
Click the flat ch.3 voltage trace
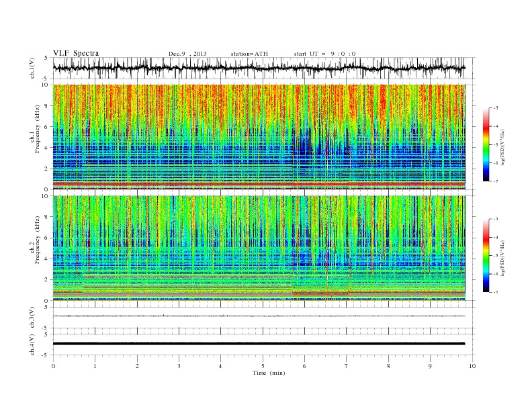click(259, 316)
